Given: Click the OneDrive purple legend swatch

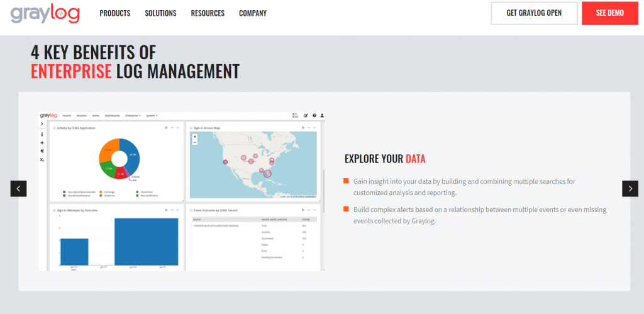Looking at the screenshot, I should (101, 196).
